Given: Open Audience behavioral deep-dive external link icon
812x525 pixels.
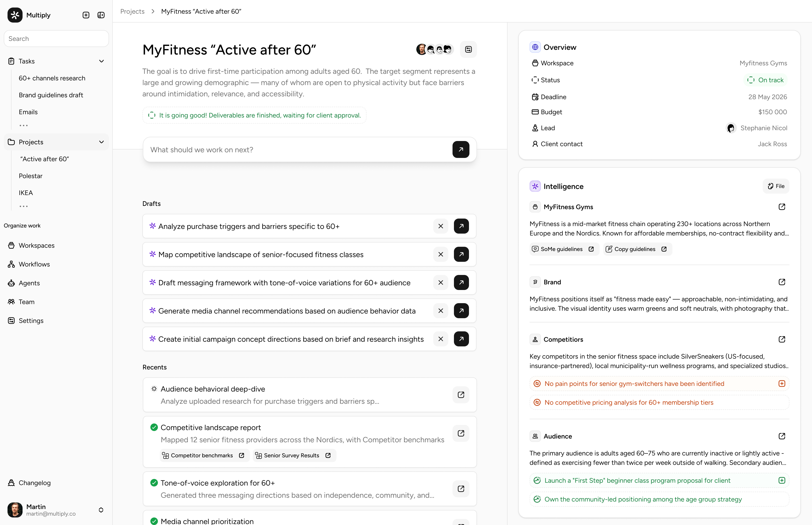Looking at the screenshot, I should pos(461,395).
